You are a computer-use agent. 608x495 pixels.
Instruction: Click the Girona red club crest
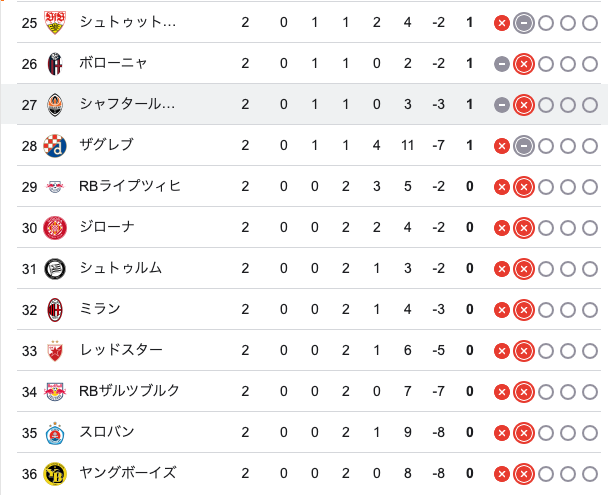pyautogui.click(x=55, y=228)
